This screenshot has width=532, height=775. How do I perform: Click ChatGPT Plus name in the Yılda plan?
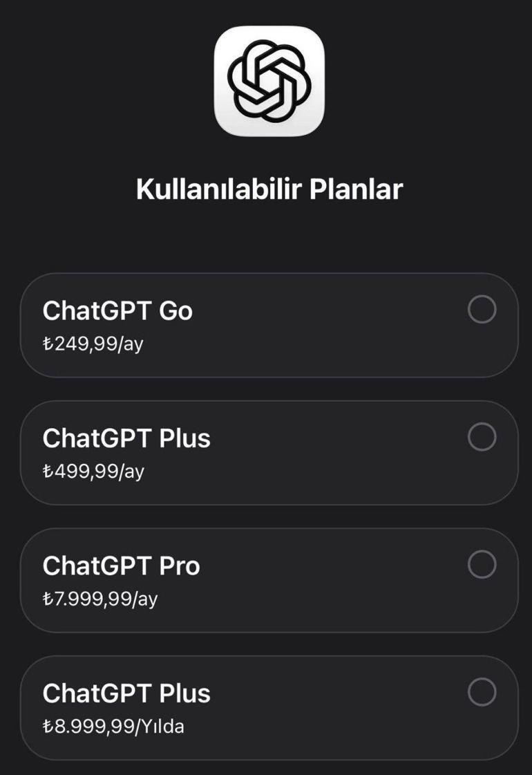(126, 693)
